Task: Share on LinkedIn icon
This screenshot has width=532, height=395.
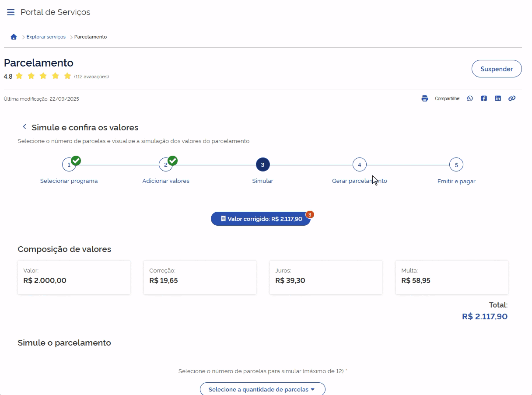Action: click(498, 98)
